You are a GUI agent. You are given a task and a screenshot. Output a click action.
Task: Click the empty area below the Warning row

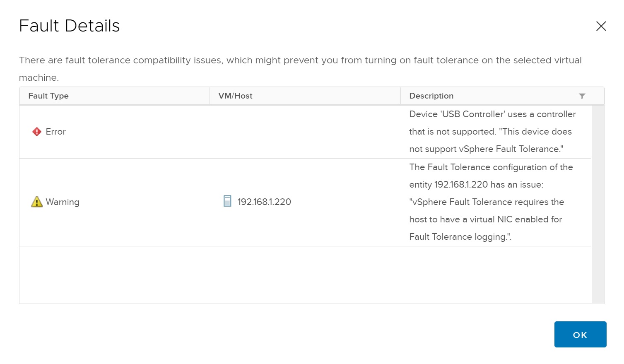(305, 275)
